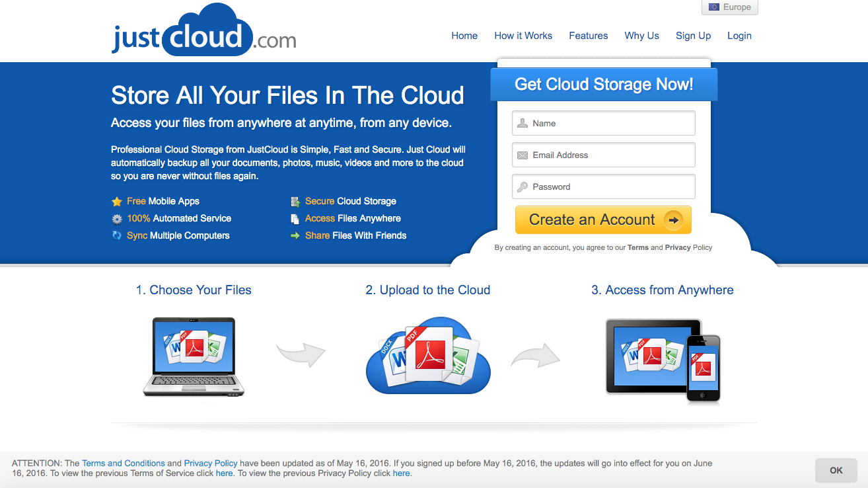Click inside the Email Address input field
Image resolution: width=868 pixels, height=488 pixels.
[x=603, y=155]
